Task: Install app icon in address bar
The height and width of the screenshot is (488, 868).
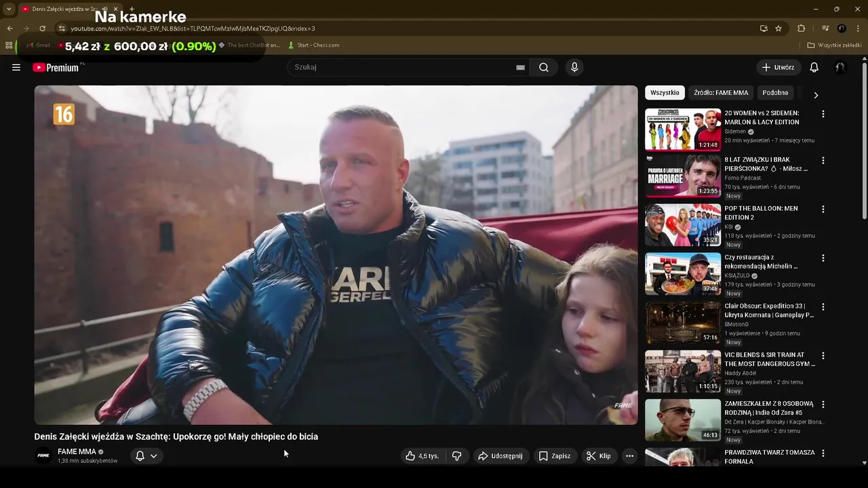Action: pos(764,28)
